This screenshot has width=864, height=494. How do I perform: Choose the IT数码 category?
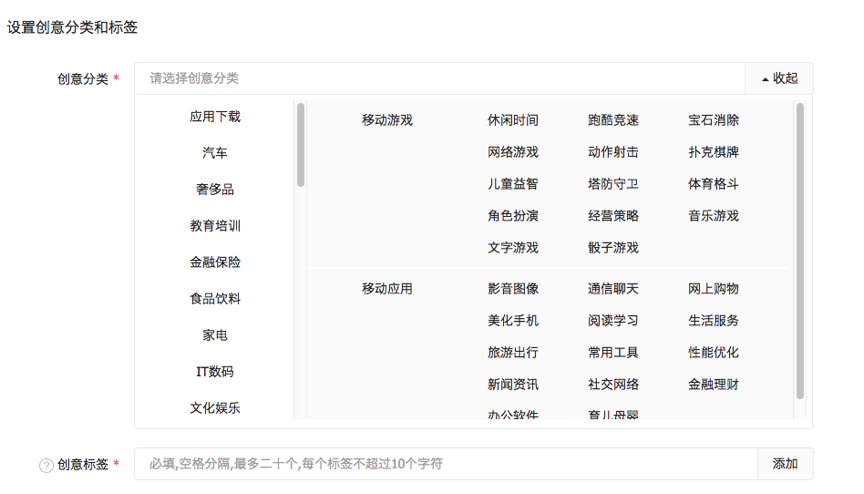[215, 371]
